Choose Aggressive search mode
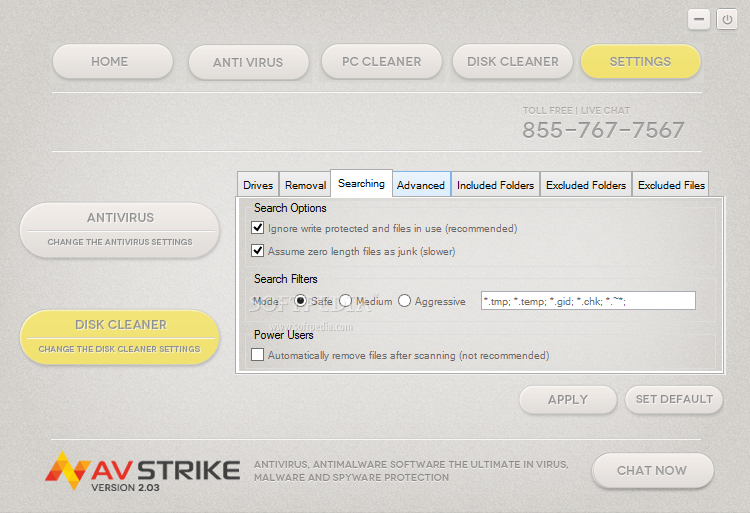750x513 pixels. 404,301
